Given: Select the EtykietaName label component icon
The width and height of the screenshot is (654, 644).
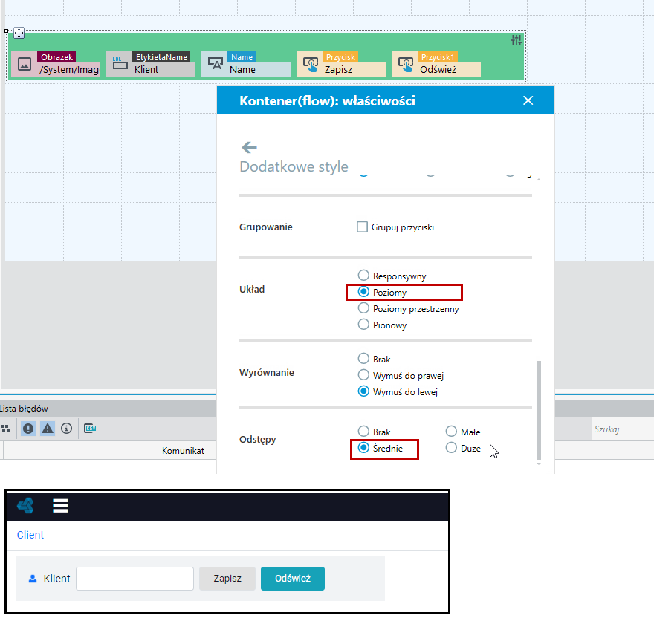Looking at the screenshot, I should tap(120, 64).
